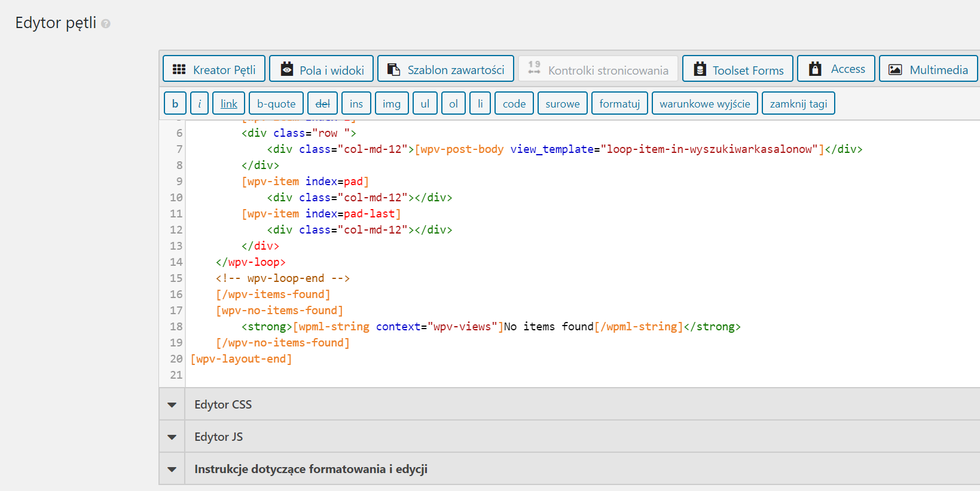Click the Edytor pętli heading
980x491 pixels.
(56, 23)
